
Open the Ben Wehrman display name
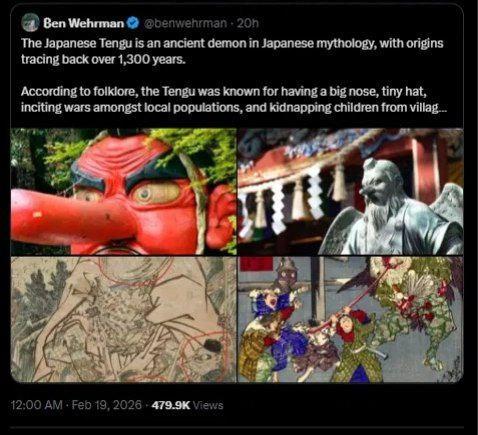click(84, 23)
